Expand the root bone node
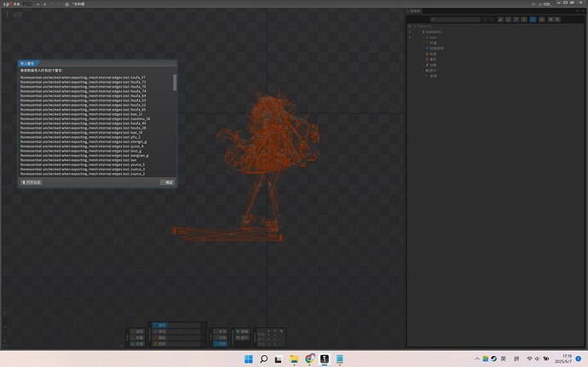Screen dimensions: 588x367 (x=424, y=37)
